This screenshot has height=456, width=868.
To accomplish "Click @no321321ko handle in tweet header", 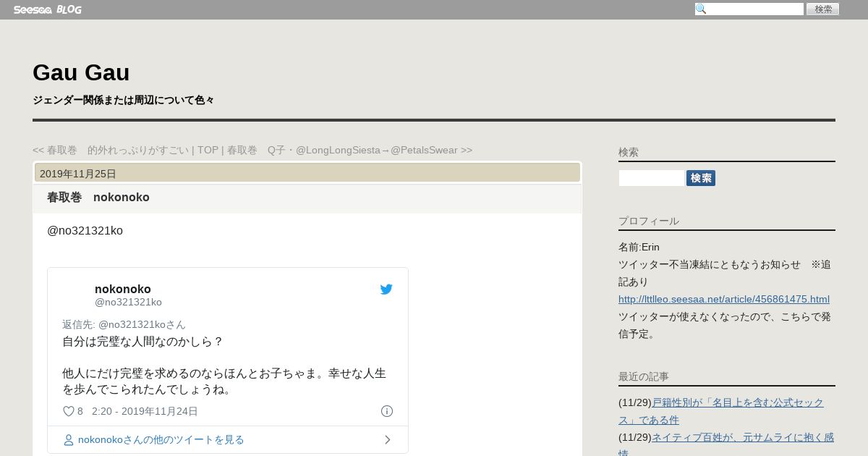I will click(128, 302).
